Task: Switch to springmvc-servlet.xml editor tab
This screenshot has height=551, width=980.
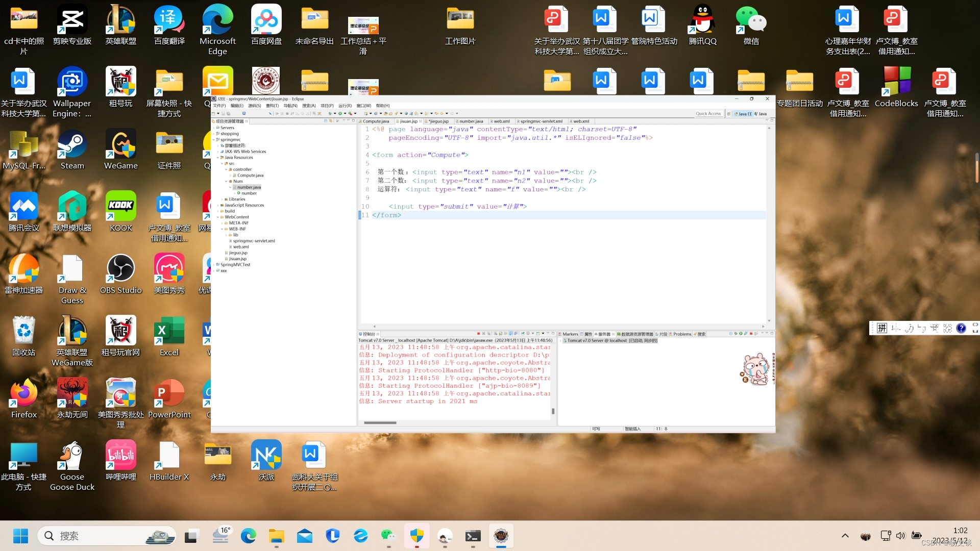Action: pyautogui.click(x=541, y=121)
